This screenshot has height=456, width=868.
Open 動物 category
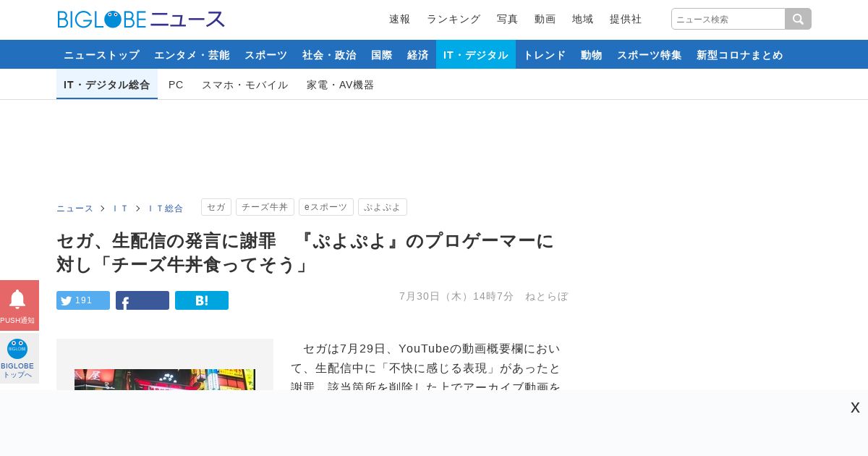coord(592,54)
